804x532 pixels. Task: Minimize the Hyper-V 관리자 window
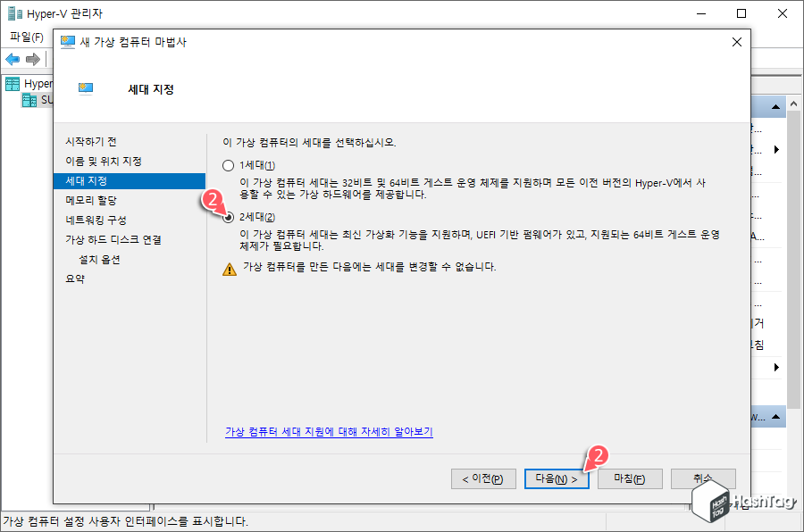701,14
